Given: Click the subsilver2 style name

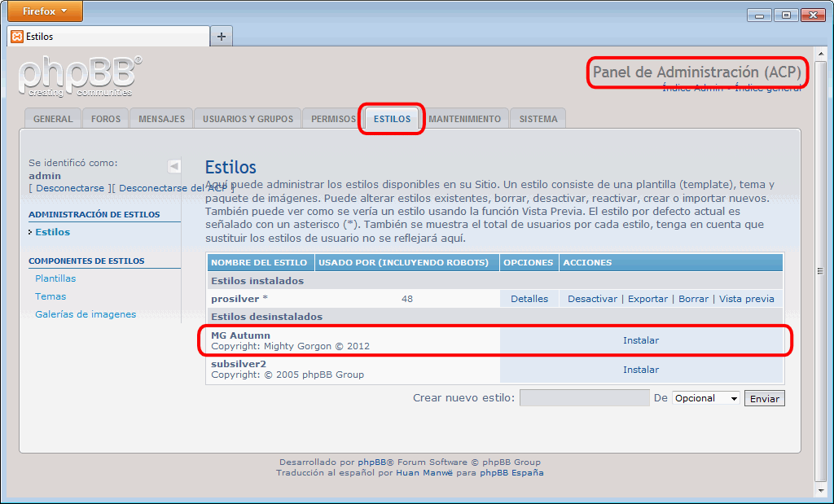Looking at the screenshot, I should [239, 364].
